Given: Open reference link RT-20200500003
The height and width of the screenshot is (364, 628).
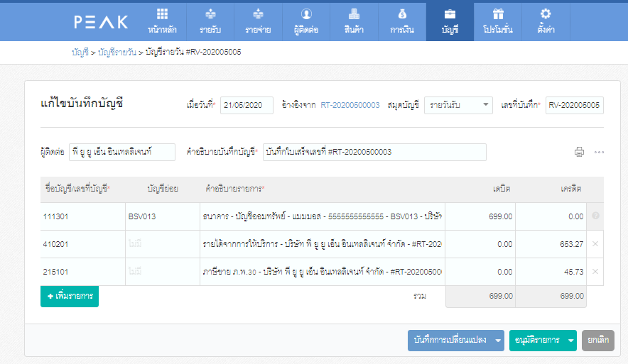Looking at the screenshot, I should [350, 105].
